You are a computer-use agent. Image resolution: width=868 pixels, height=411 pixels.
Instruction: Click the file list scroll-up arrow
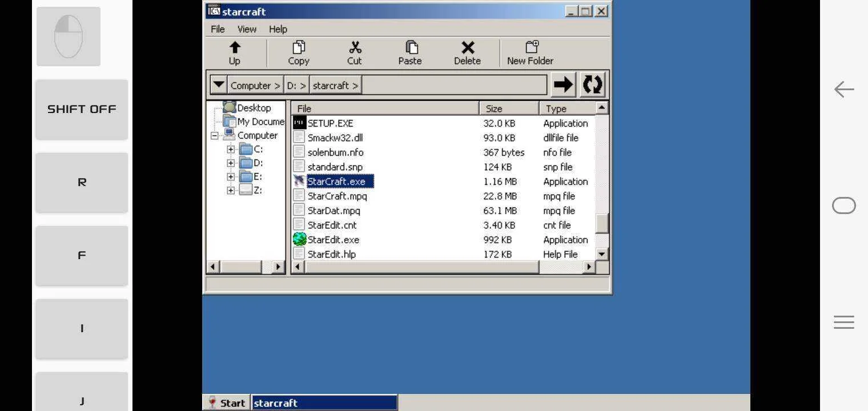click(602, 107)
